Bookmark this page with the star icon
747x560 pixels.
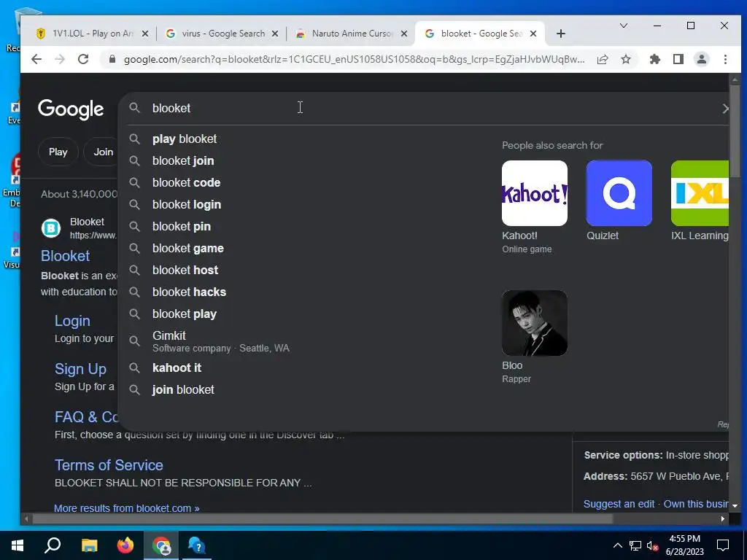click(x=626, y=59)
